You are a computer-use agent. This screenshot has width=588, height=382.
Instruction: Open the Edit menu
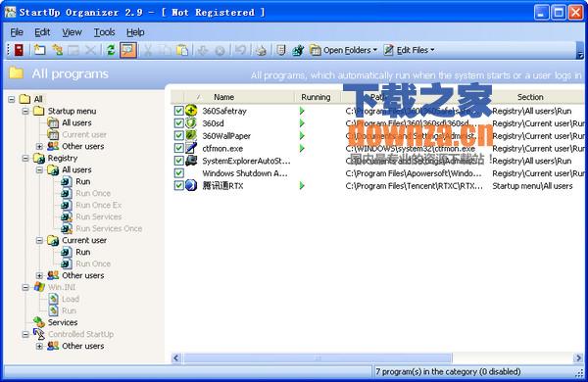42,32
